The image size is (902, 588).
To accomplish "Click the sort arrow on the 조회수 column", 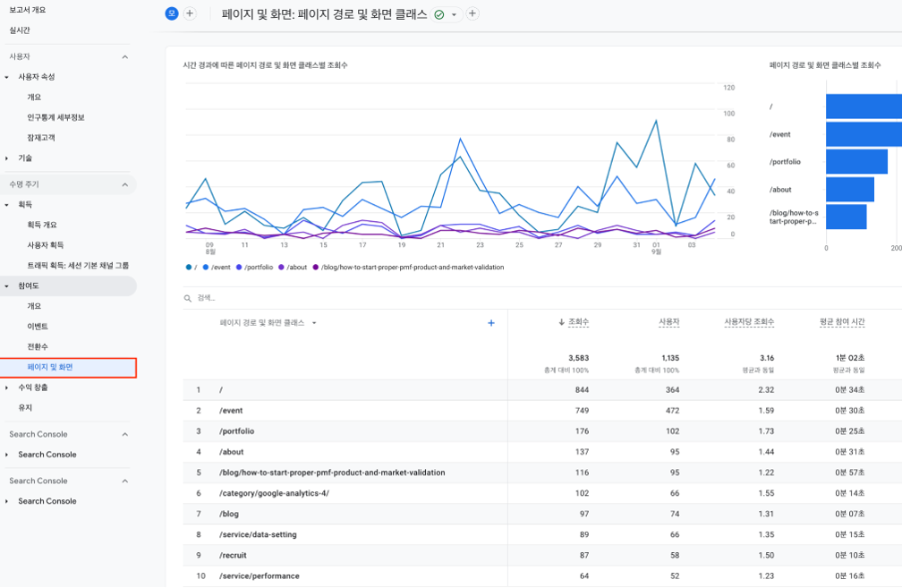I will (x=561, y=322).
